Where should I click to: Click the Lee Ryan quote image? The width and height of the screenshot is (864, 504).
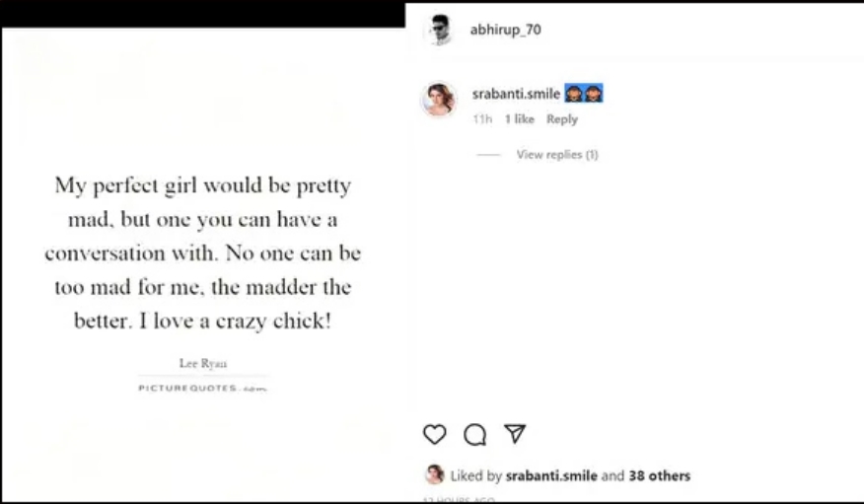(x=203, y=264)
